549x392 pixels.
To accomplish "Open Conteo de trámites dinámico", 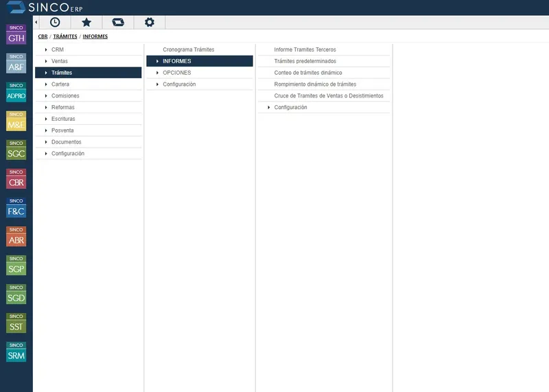I will tap(324, 73).
